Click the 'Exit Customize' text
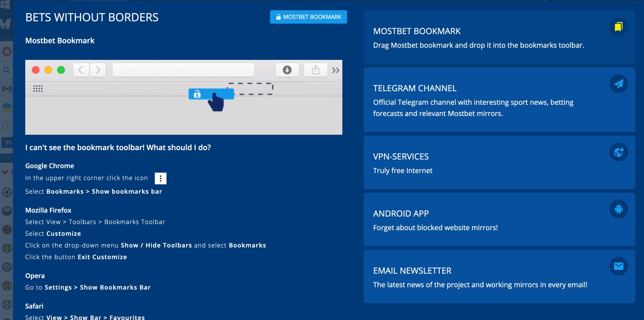This screenshot has width=644, height=320. tap(102, 257)
